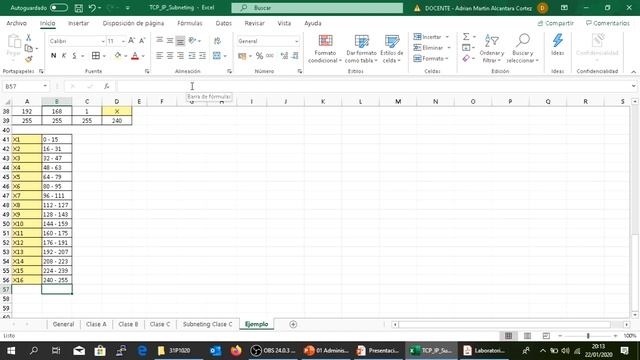Open the Archivo menu
This screenshot has height=360, width=640.
click(17, 23)
